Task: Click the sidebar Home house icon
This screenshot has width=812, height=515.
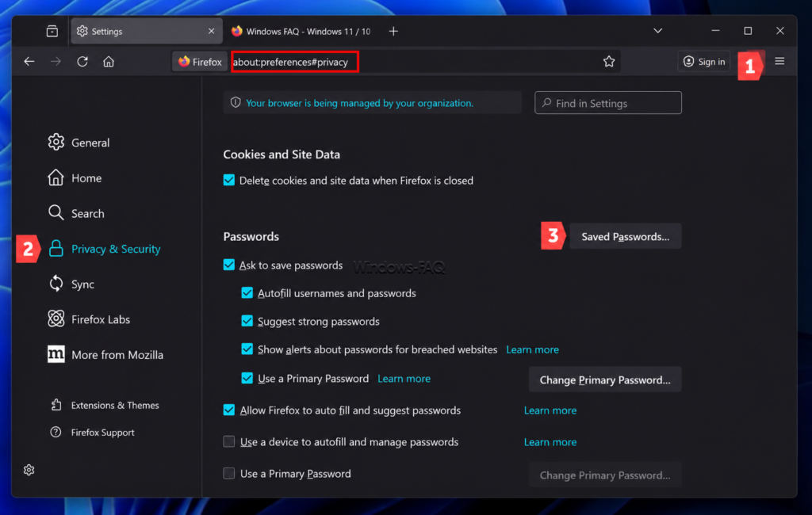Action: pos(56,177)
